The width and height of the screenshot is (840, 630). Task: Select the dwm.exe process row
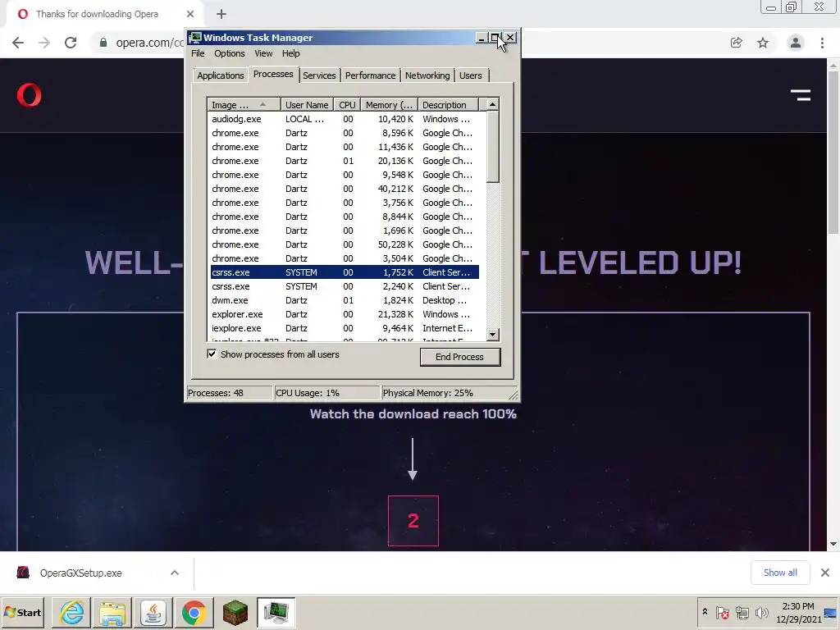coord(345,300)
